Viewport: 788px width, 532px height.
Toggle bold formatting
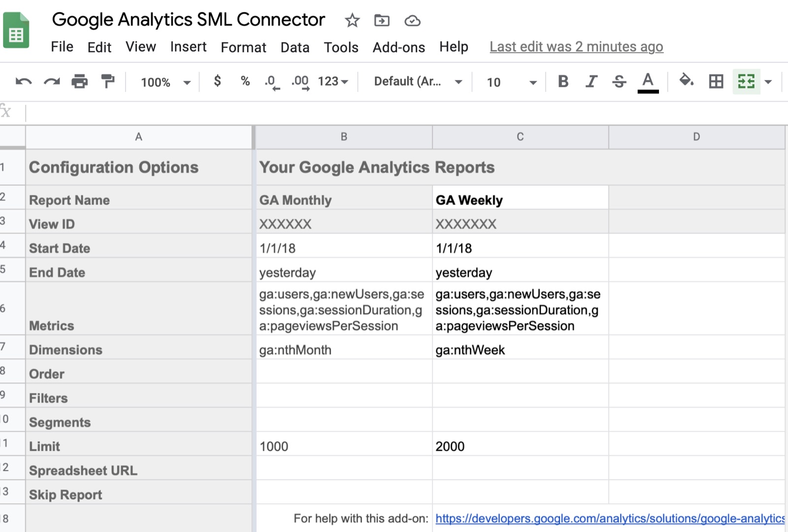coord(563,81)
